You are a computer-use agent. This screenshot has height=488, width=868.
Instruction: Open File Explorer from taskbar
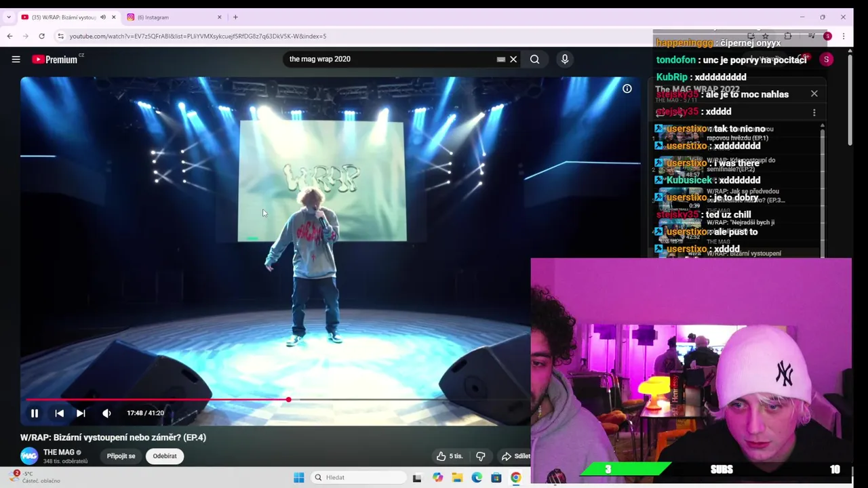(x=457, y=477)
